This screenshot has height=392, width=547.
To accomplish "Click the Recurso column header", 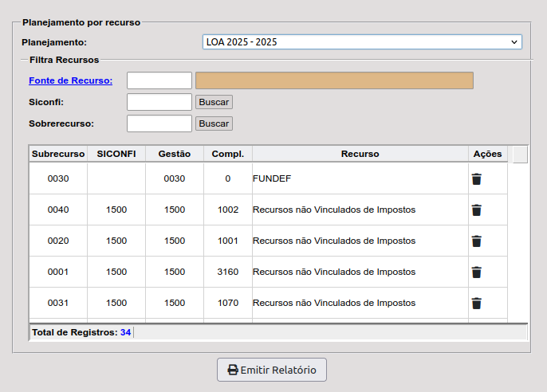I will tap(360, 154).
